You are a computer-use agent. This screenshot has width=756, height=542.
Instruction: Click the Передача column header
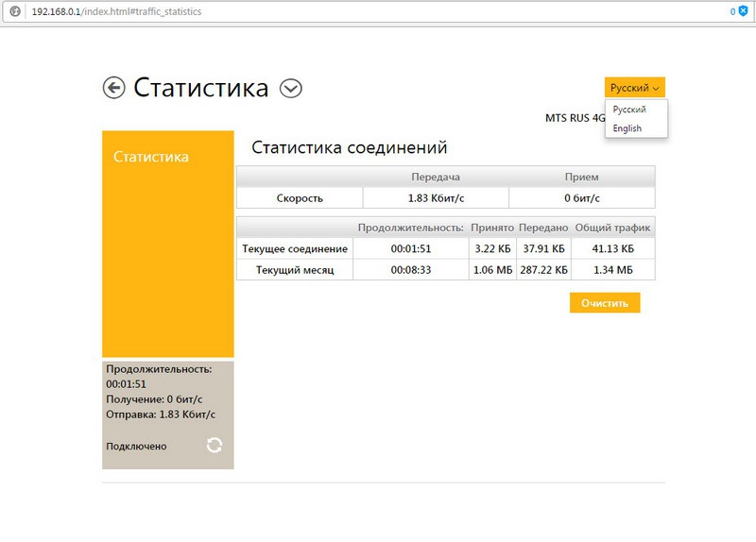coord(435,177)
